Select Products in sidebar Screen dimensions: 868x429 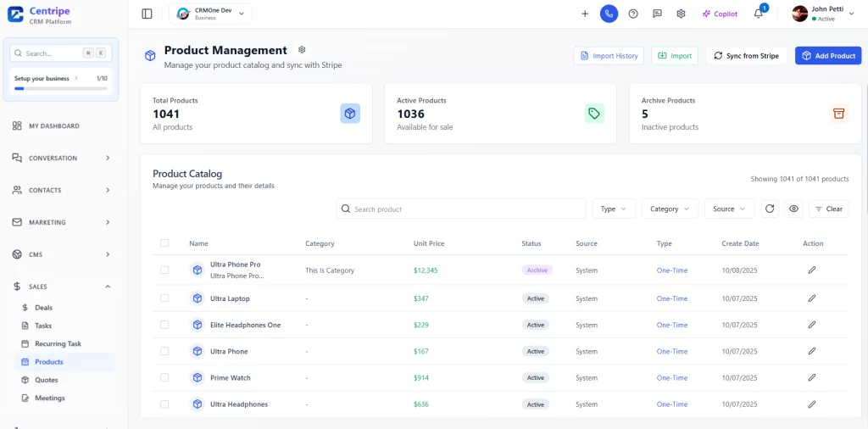[64, 361]
